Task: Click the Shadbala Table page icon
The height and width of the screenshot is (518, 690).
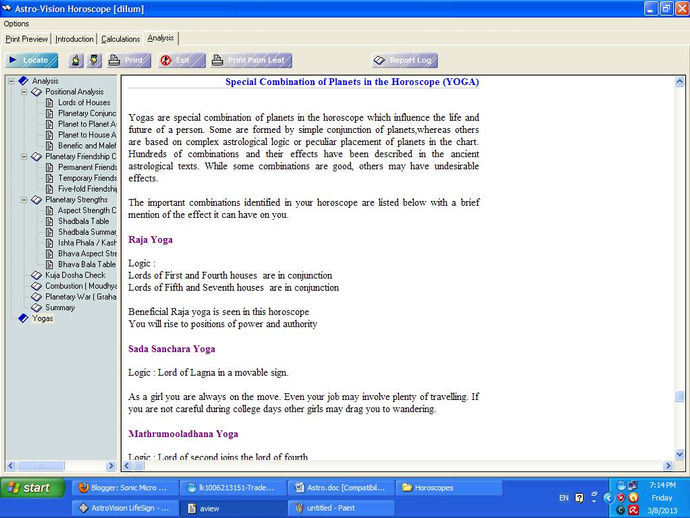Action: coord(50,221)
